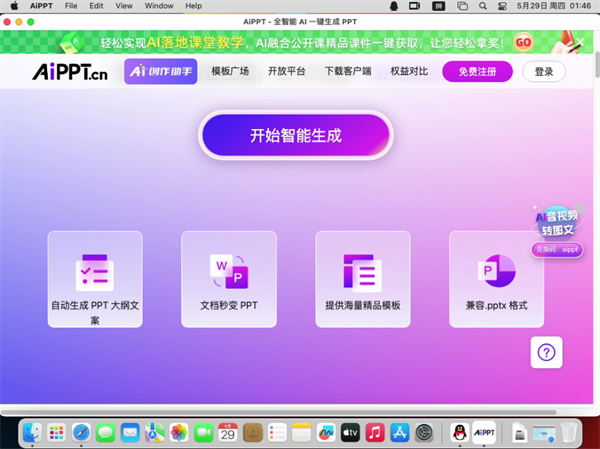Open Music from the Dock
600x449 pixels.
(x=375, y=433)
